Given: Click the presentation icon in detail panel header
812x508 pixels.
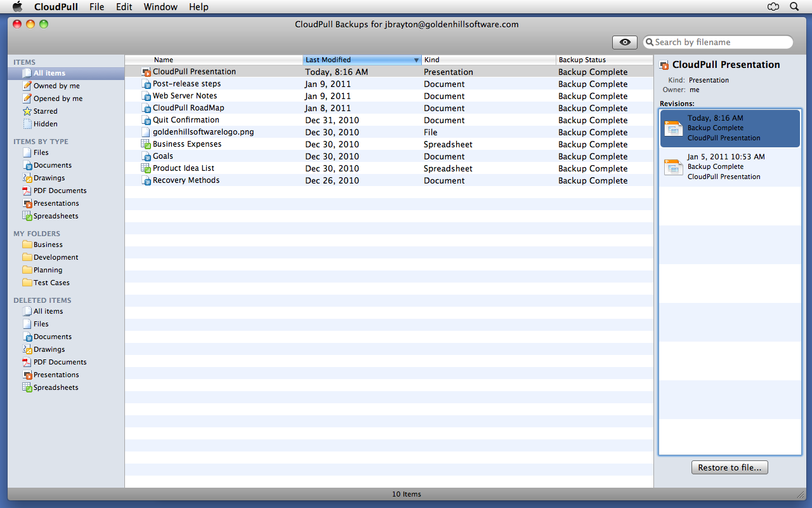Looking at the screenshot, I should coord(664,65).
